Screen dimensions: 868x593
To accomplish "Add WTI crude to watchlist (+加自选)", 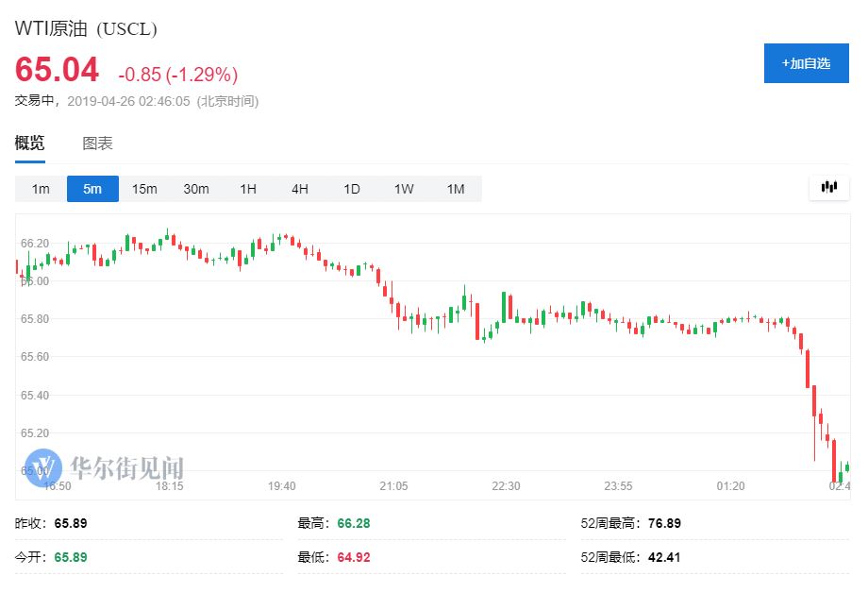I will 806,63.
